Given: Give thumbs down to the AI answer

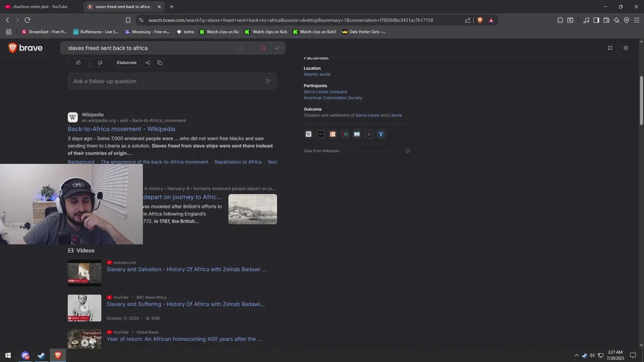Looking at the screenshot, I should click(100, 62).
